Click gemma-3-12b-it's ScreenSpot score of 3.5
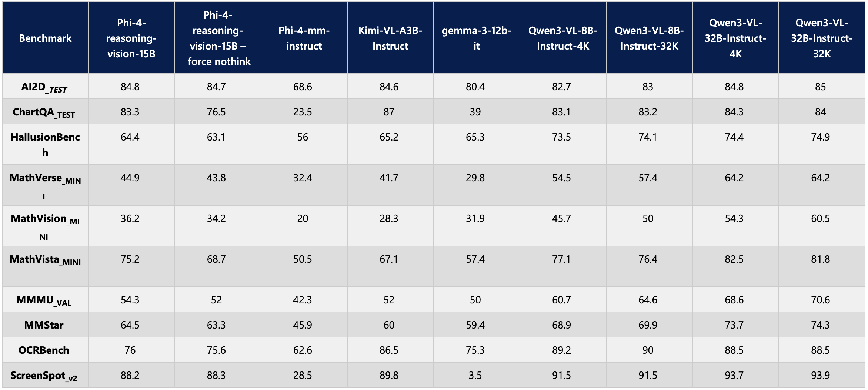Viewport: 868px width, 390px height. tap(475, 375)
